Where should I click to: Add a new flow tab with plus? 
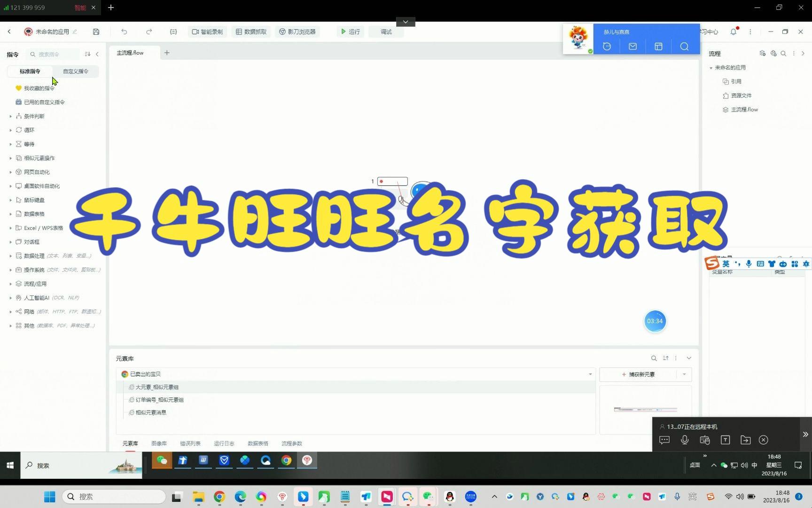[x=167, y=53]
